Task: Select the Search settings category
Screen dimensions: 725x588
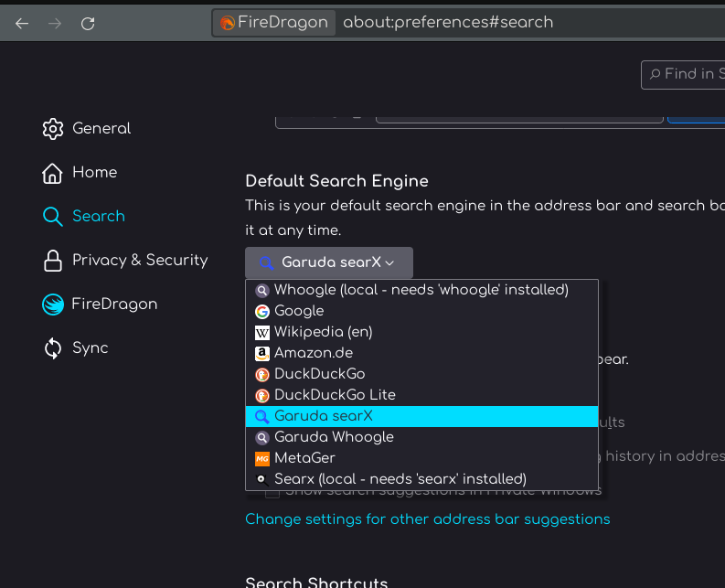Action: [x=84, y=216]
